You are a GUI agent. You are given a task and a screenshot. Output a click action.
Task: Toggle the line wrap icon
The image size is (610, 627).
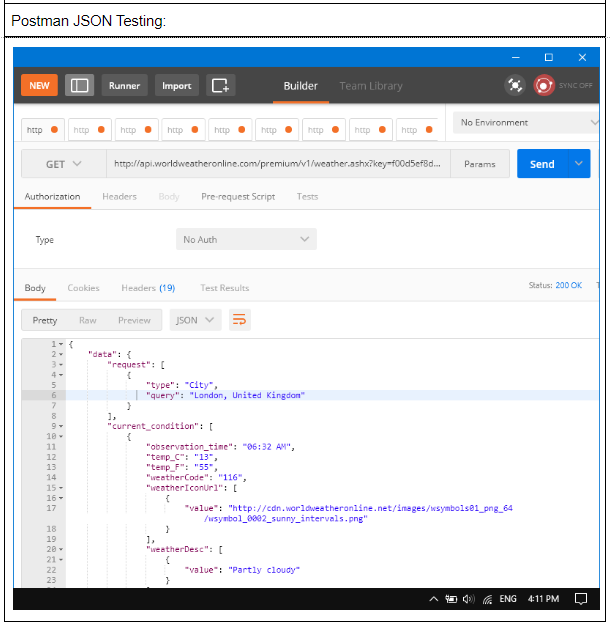click(240, 320)
